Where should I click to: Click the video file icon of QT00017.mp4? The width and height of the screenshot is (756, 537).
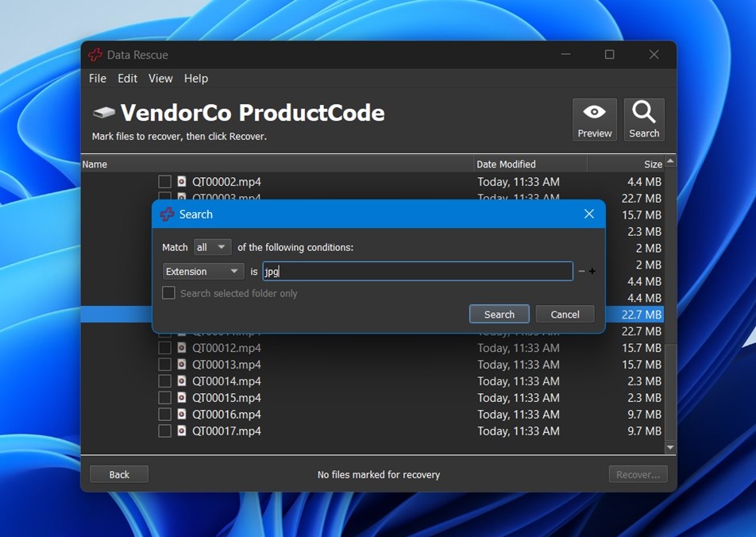pyautogui.click(x=182, y=431)
